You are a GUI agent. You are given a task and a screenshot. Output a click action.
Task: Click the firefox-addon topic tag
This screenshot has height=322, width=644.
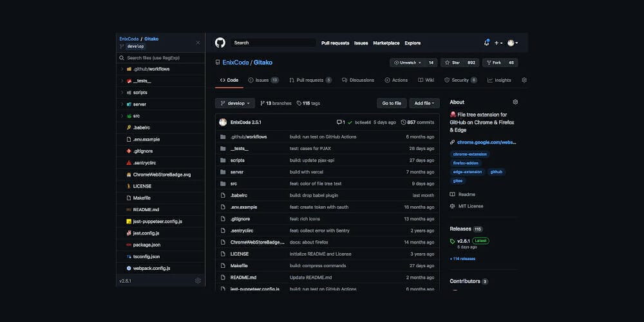tap(466, 163)
